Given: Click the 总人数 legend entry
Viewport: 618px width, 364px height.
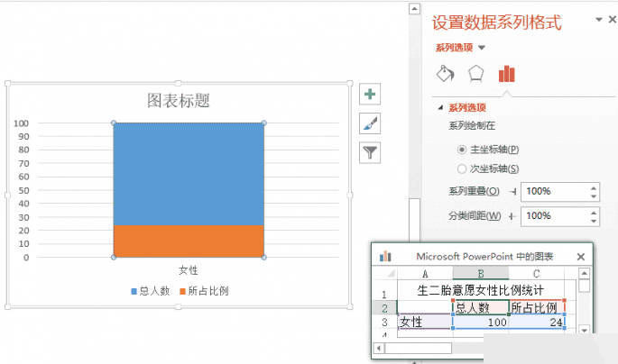Looking at the screenshot, I should tap(150, 291).
